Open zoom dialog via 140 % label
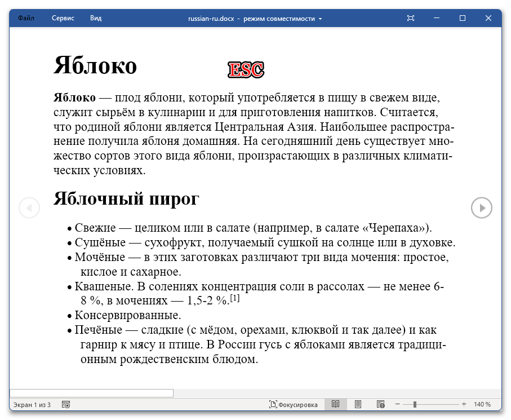Screen dimensions: 511x420 pyautogui.click(x=482, y=405)
